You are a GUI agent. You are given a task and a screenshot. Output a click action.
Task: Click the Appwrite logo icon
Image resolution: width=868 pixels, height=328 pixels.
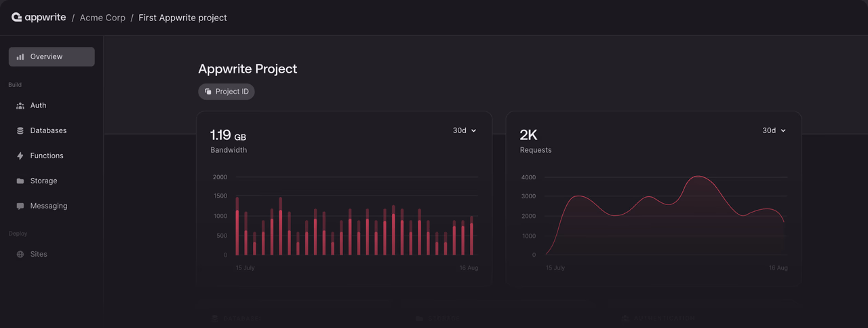click(x=17, y=18)
